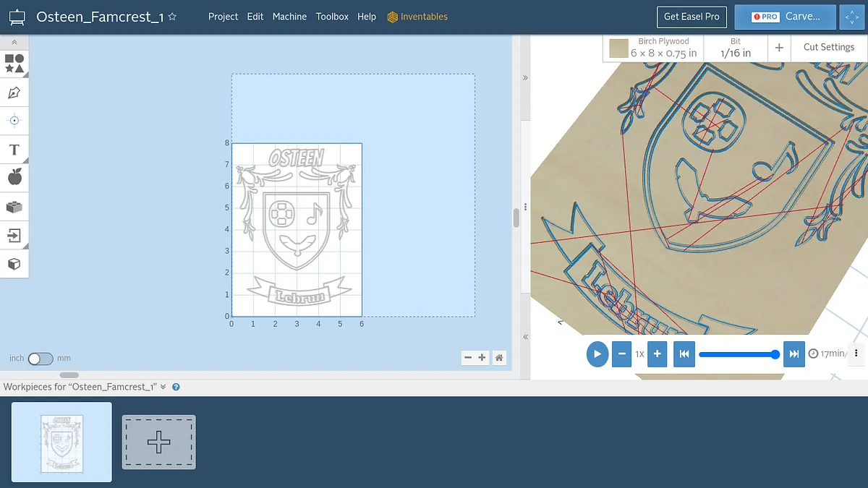Image resolution: width=868 pixels, height=488 pixels.
Task: Toggle inch/mm units switch
Action: (41, 359)
